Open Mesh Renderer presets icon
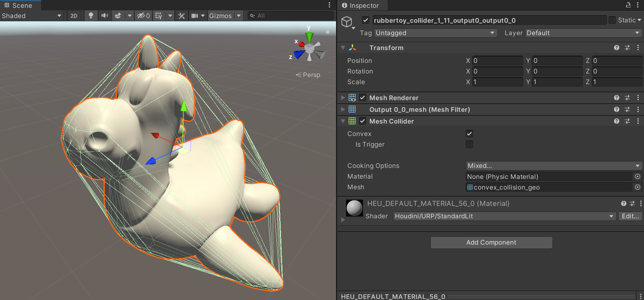 click(627, 98)
